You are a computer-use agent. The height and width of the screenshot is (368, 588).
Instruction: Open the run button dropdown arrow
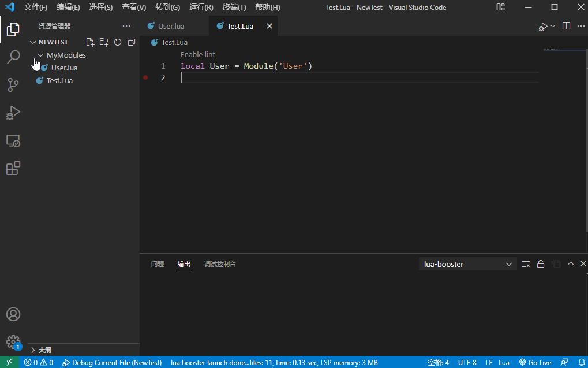click(553, 26)
